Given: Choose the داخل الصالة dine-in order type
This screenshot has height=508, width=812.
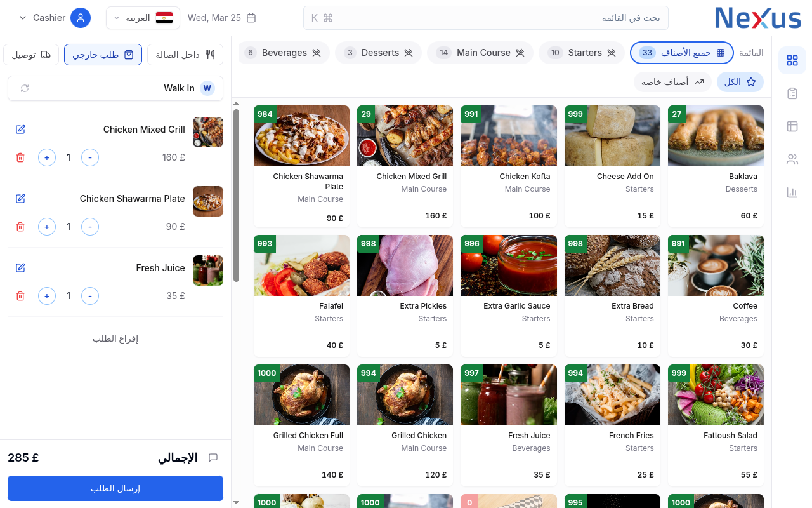Looking at the screenshot, I should coord(185,55).
